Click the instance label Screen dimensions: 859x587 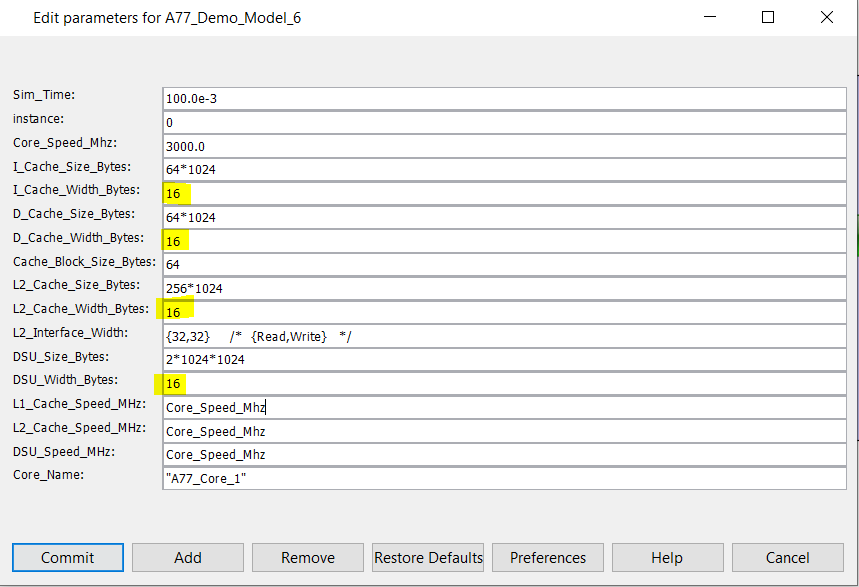tap(38, 119)
